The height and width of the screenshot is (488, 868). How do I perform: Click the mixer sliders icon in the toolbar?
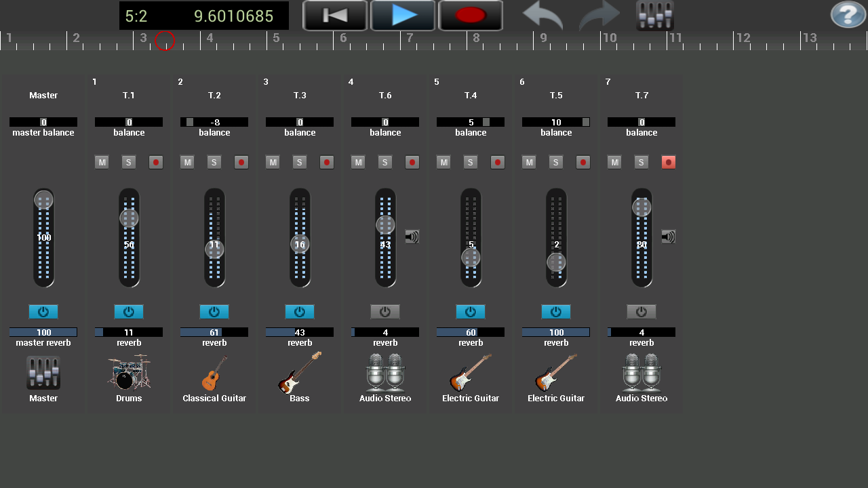[x=654, y=14]
